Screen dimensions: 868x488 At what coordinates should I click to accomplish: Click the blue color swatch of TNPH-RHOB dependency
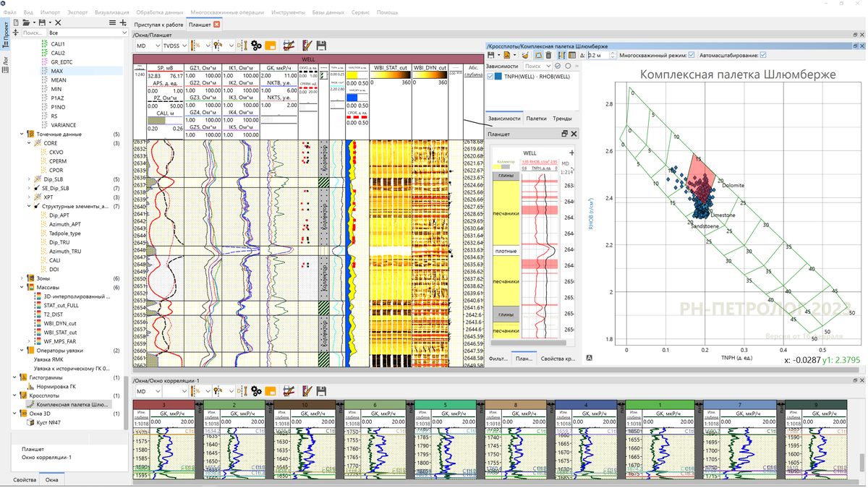click(x=498, y=77)
